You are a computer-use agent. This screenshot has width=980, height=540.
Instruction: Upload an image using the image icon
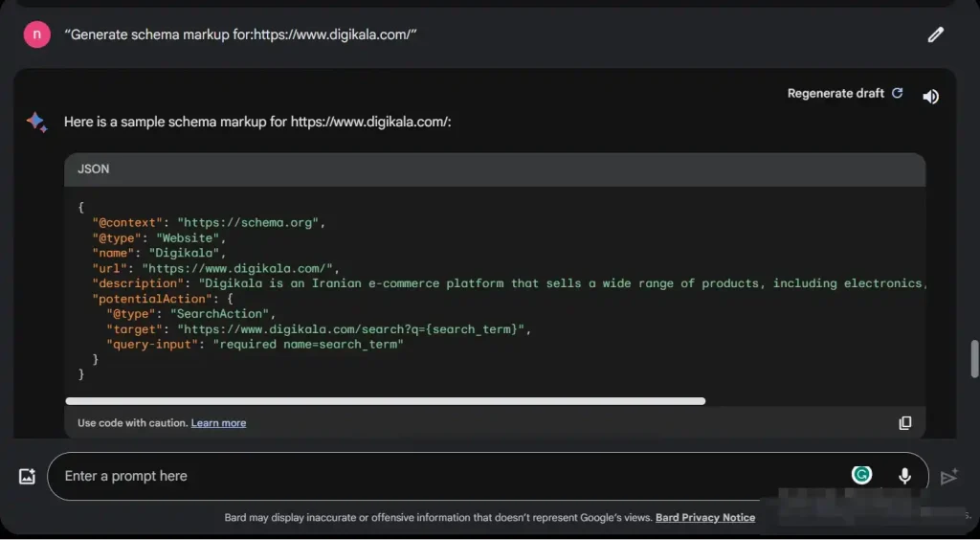pyautogui.click(x=27, y=476)
